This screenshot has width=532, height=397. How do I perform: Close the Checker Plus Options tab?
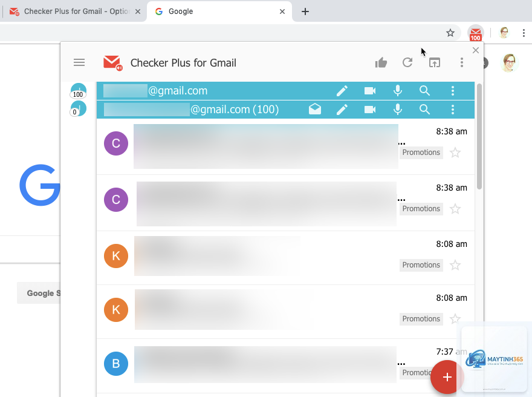point(138,11)
